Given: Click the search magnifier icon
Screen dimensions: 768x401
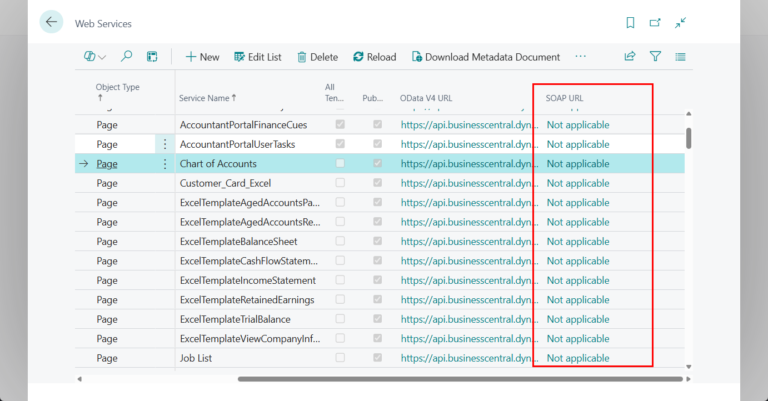Looking at the screenshot, I should tap(127, 57).
